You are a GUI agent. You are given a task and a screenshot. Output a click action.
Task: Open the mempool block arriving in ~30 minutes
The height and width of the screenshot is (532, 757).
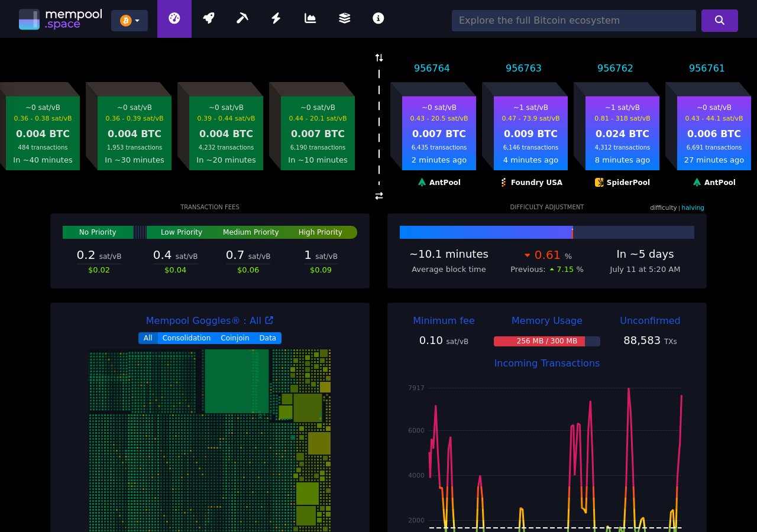(x=134, y=133)
